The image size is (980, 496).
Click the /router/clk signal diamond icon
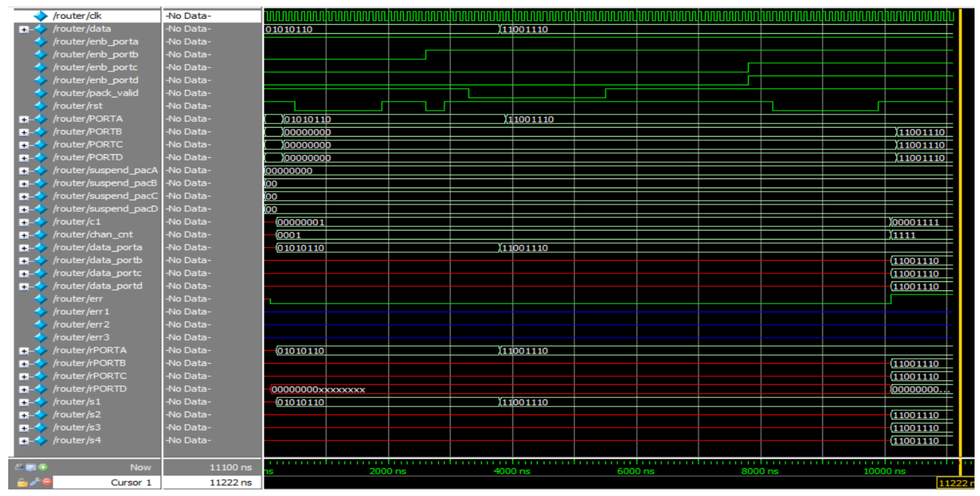[x=41, y=16]
